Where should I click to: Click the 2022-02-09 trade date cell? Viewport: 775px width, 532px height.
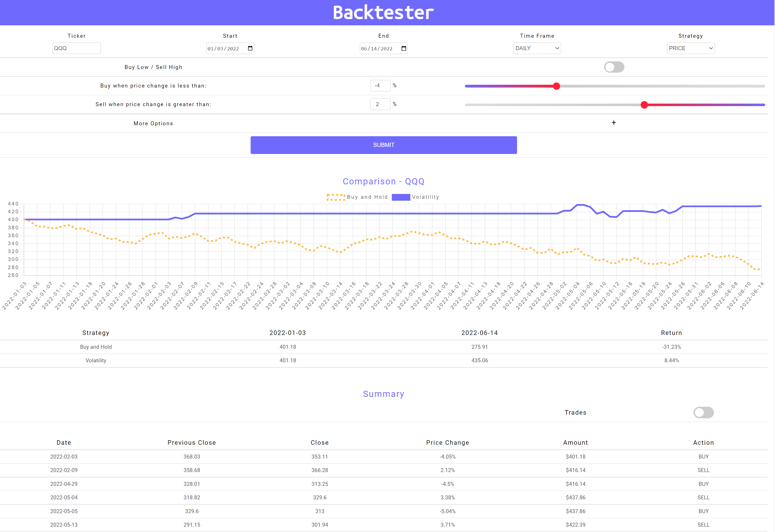(64, 470)
